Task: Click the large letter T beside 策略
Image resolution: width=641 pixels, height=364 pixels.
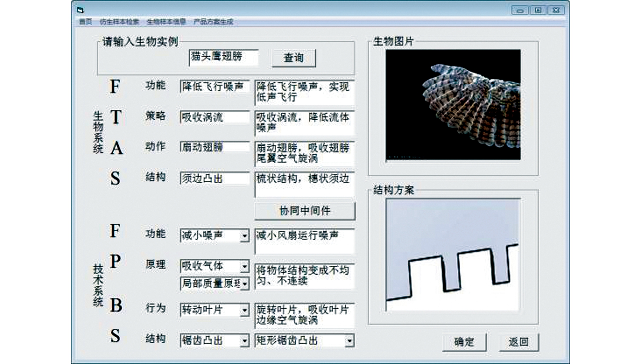Action: click(x=116, y=117)
